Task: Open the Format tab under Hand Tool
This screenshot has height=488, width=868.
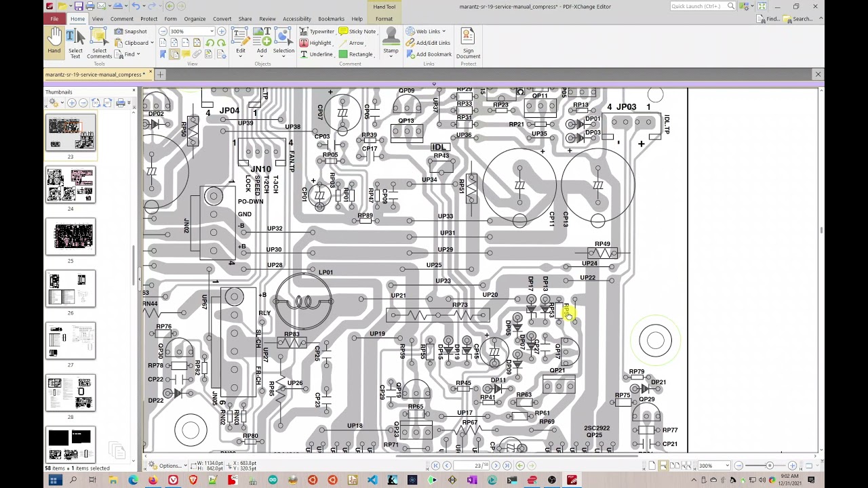Action: [384, 19]
